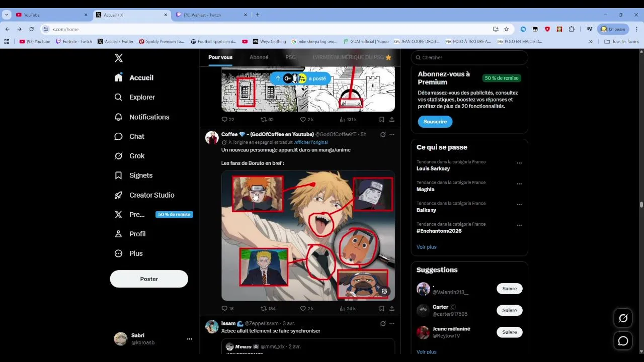This screenshot has width=644, height=362.
Task: Open account menu dots next to Sabri
Action: pyautogui.click(x=190, y=339)
